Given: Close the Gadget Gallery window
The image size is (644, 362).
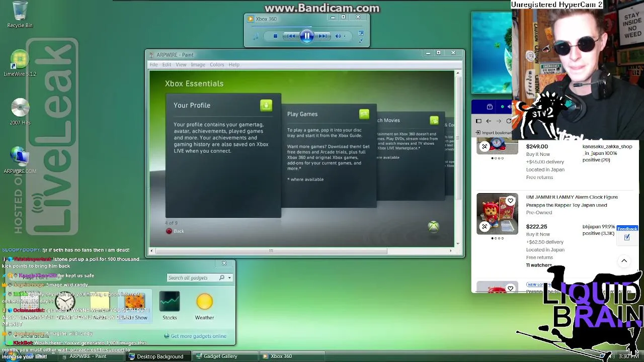Looking at the screenshot, I should (x=224, y=263).
